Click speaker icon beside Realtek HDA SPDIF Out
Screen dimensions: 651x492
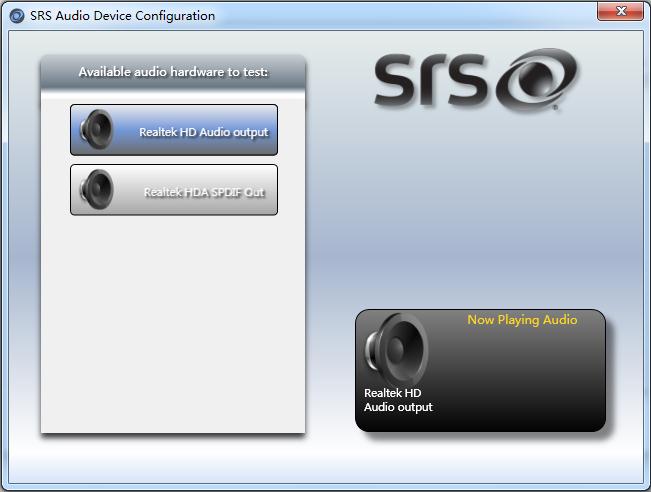[96, 189]
